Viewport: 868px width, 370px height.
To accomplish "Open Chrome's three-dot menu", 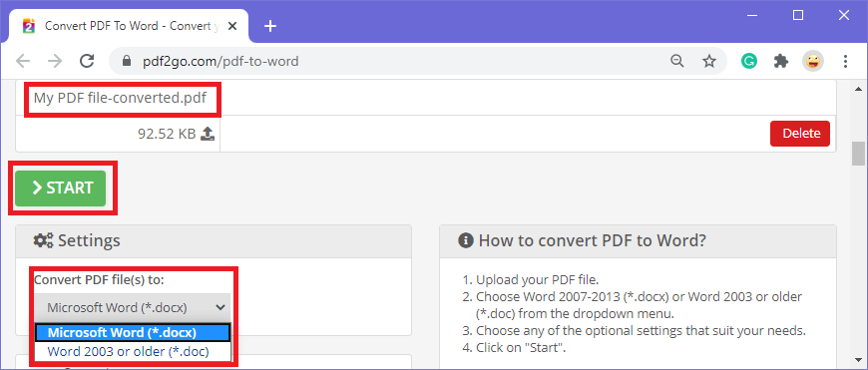I will (845, 61).
